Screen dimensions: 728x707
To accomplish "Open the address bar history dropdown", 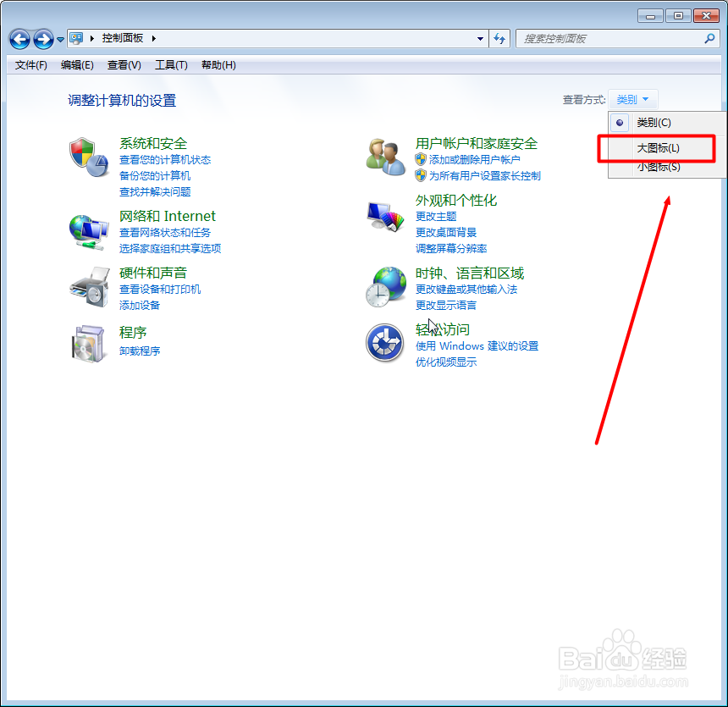I will tap(480, 39).
